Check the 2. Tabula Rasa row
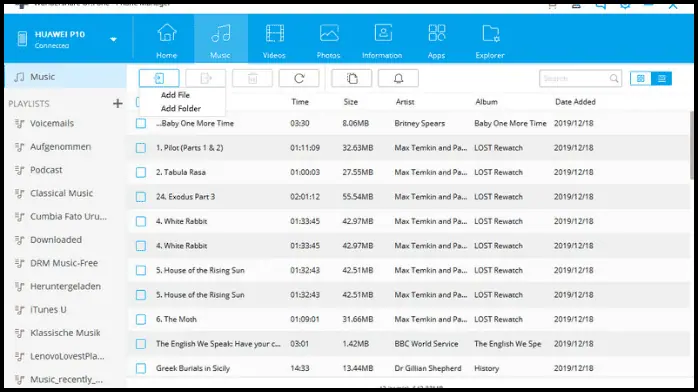Viewport: 698px width, 392px height. pyautogui.click(x=141, y=172)
